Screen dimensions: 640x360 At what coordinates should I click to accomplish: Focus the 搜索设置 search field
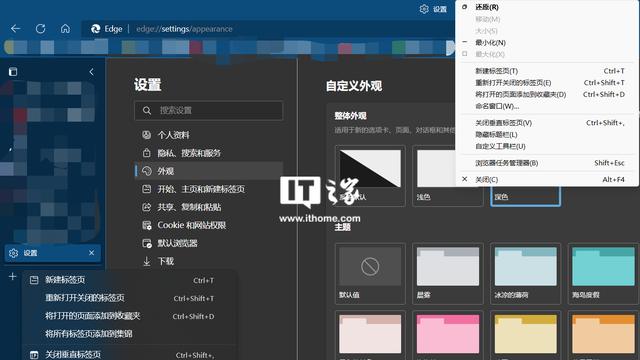(209, 111)
